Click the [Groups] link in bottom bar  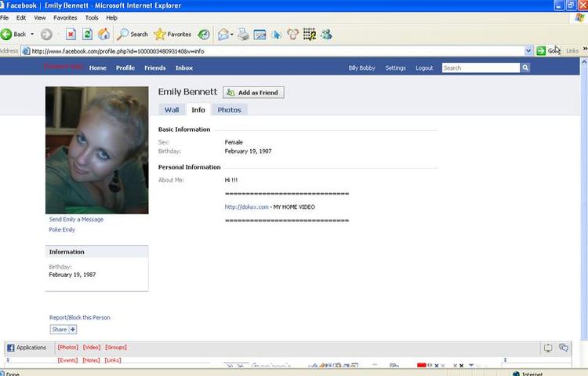click(x=116, y=348)
